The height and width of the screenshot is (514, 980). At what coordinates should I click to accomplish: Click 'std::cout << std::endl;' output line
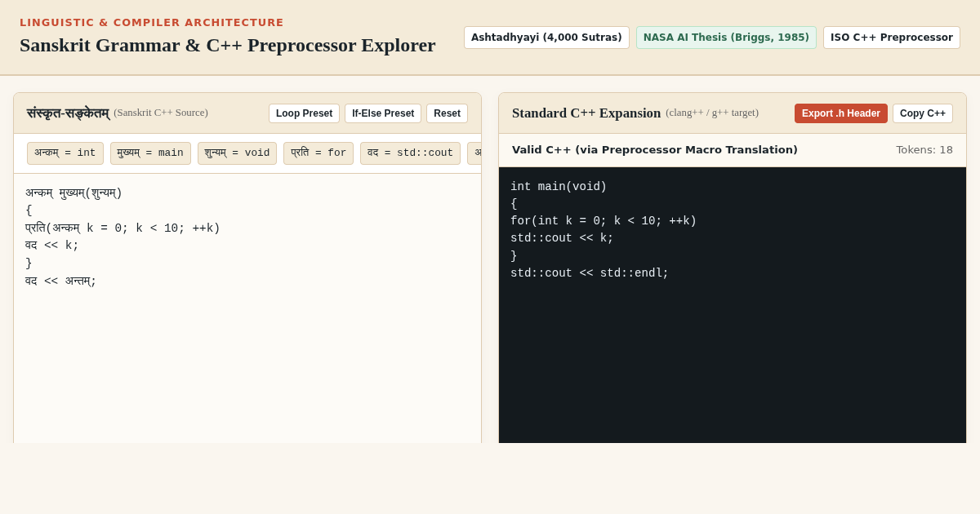tap(590, 273)
